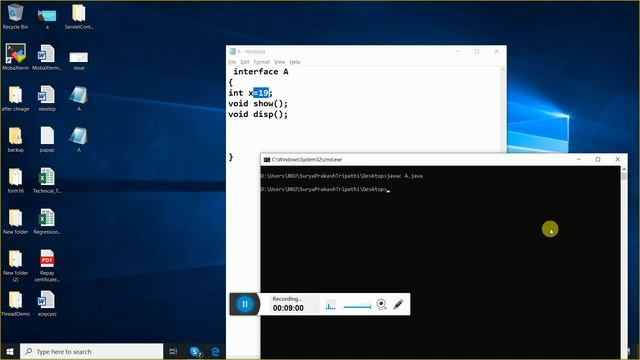This screenshot has width=640, height=360.
Task: Select the Regression... Excel file icon
Action: click(x=47, y=222)
